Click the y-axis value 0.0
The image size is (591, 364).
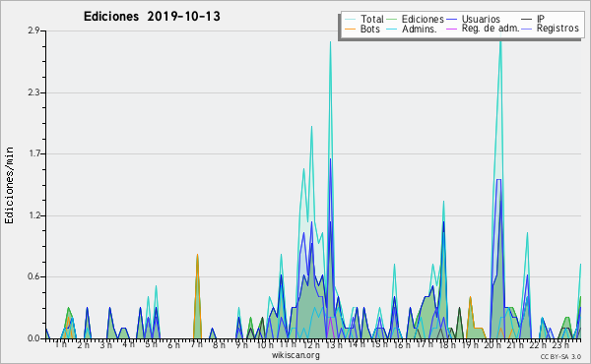(33, 338)
